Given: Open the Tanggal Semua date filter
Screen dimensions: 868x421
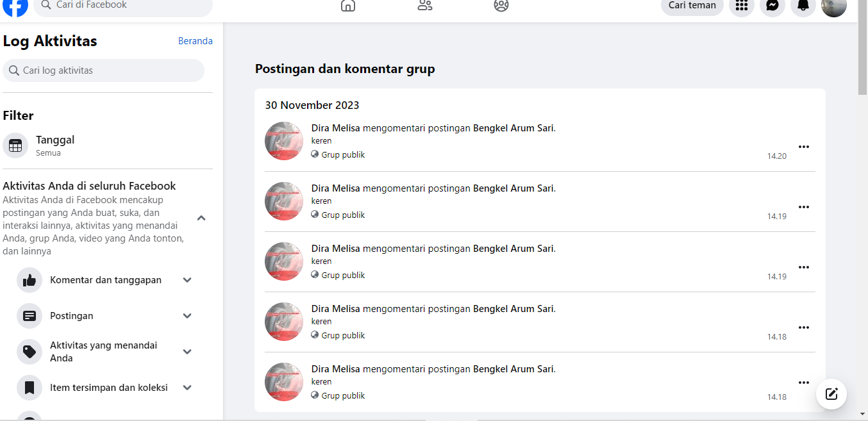Looking at the screenshot, I should (x=108, y=145).
